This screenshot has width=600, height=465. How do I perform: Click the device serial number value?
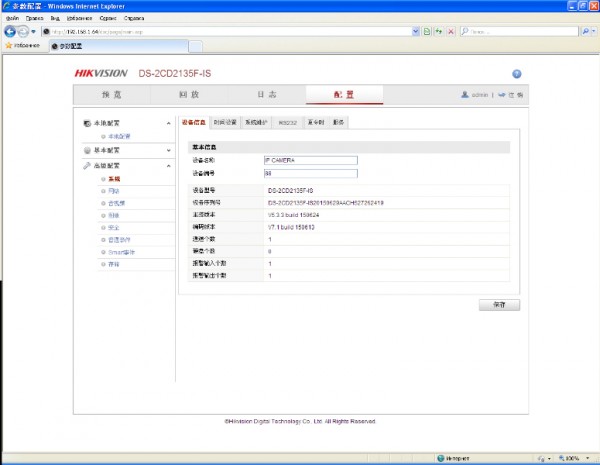[326, 203]
